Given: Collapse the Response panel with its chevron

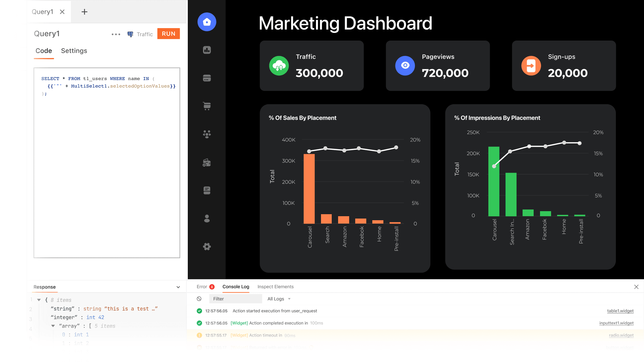Looking at the screenshot, I should click(x=178, y=287).
